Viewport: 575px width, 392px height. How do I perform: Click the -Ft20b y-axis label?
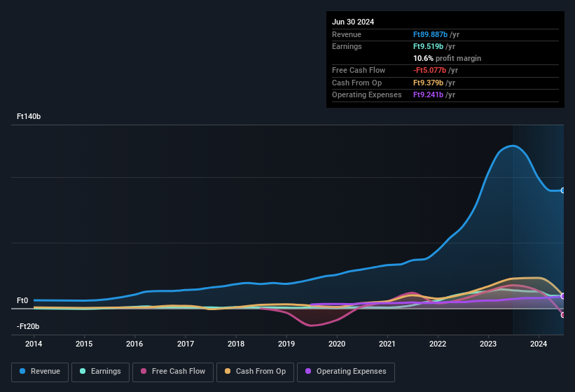click(28, 326)
